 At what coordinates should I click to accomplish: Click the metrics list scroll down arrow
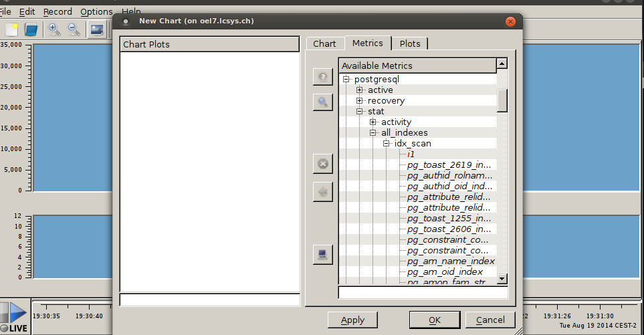click(x=502, y=279)
